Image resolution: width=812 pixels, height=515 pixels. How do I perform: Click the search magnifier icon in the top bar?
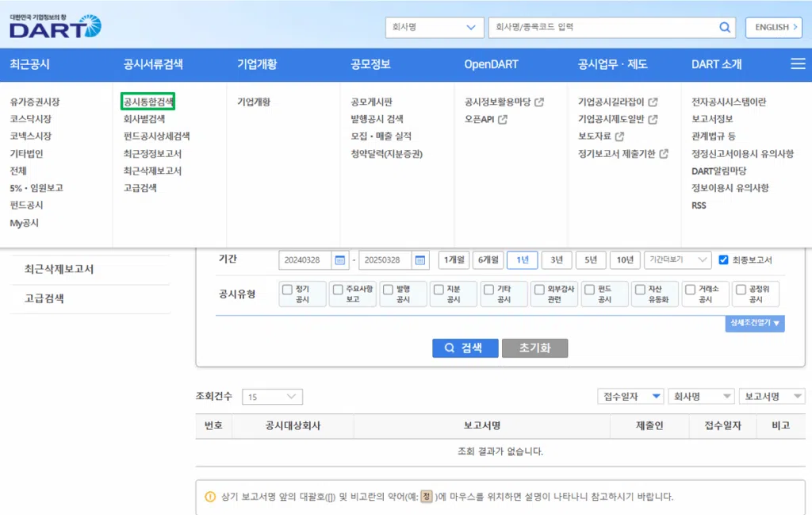pyautogui.click(x=724, y=27)
